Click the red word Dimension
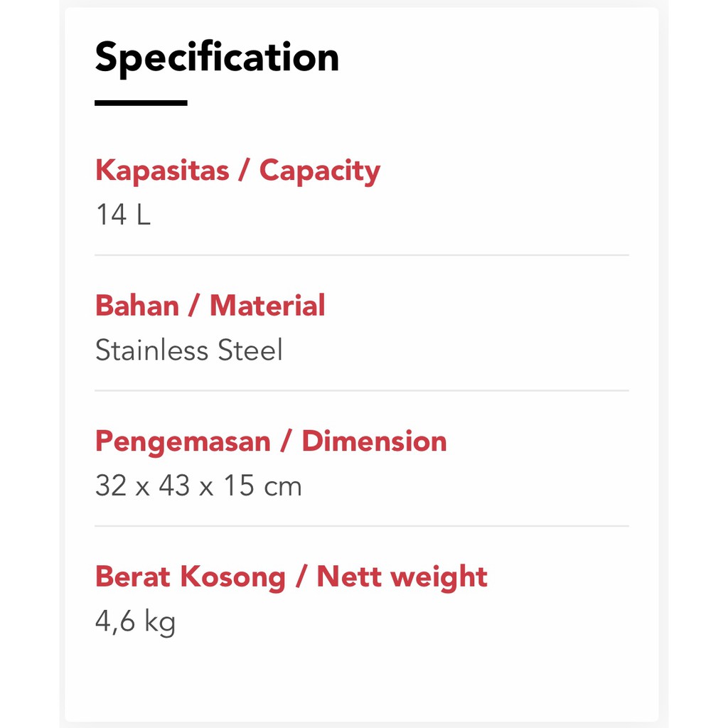 click(374, 441)
